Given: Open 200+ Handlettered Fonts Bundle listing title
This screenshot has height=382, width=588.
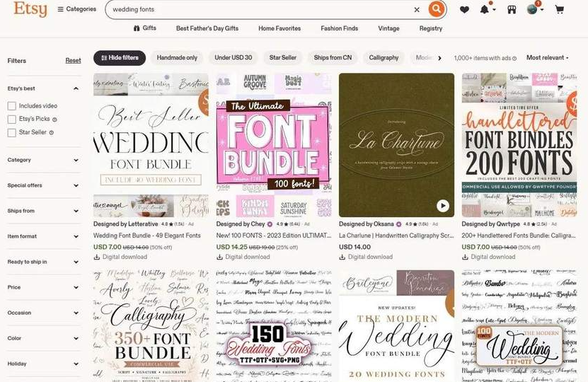Looking at the screenshot, I should click(519, 236).
